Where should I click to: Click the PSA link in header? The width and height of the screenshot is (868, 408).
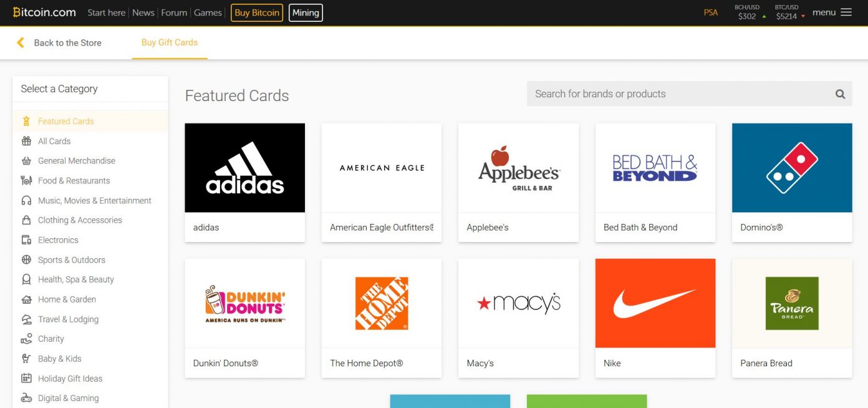coord(711,12)
